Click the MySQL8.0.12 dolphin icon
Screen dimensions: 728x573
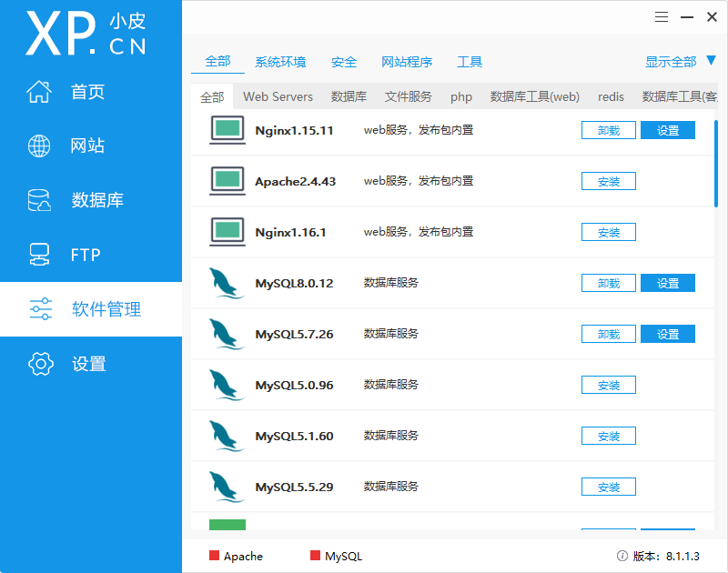click(226, 283)
